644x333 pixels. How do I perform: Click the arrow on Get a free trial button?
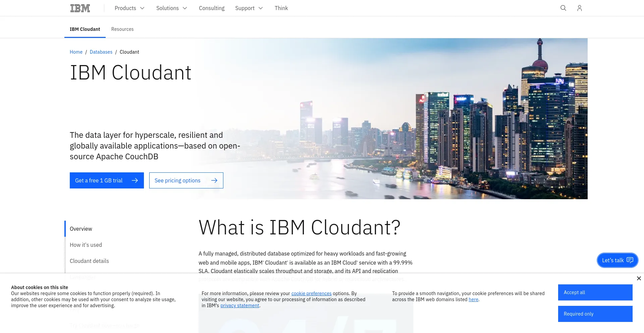(x=135, y=180)
